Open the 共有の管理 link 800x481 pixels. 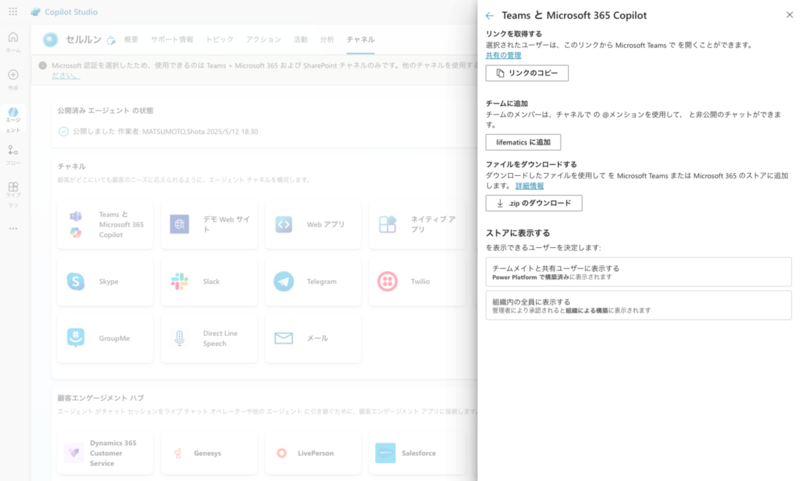504,55
